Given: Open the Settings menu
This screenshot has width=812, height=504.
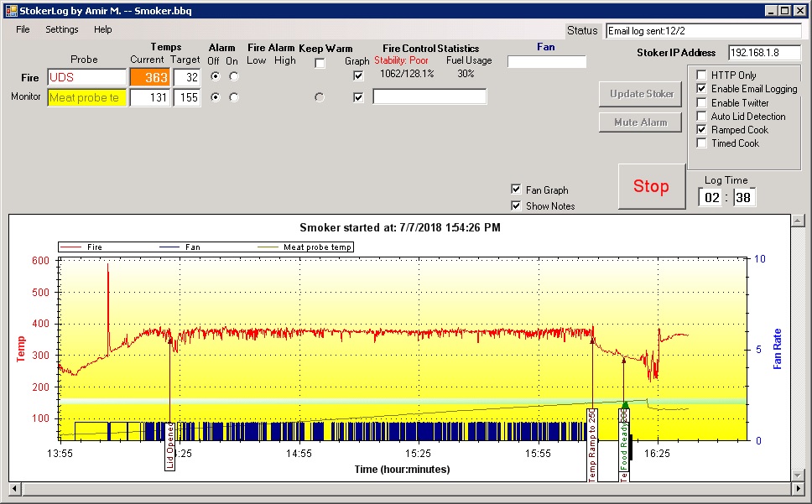Looking at the screenshot, I should (x=61, y=29).
